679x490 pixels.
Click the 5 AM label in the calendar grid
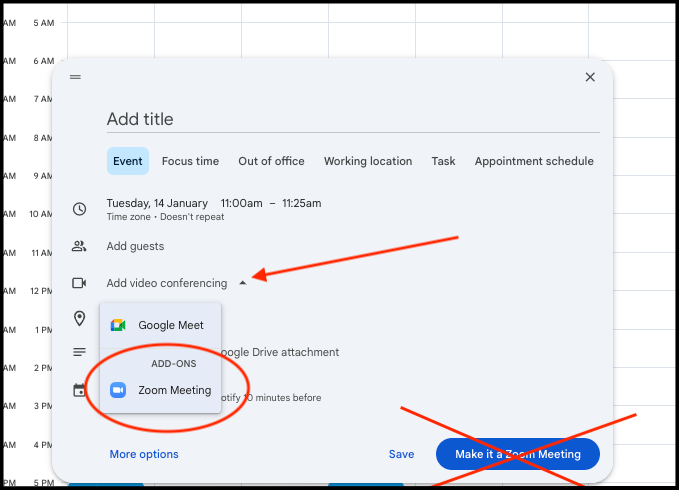tap(44, 23)
